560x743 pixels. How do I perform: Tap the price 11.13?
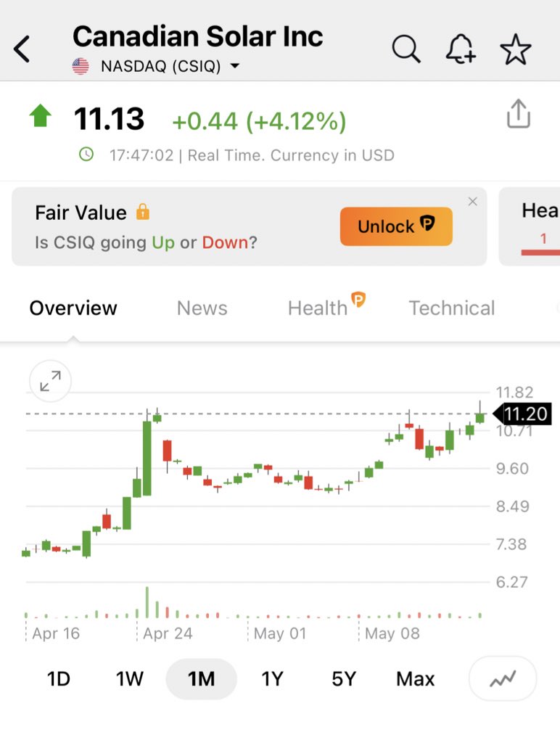109,118
